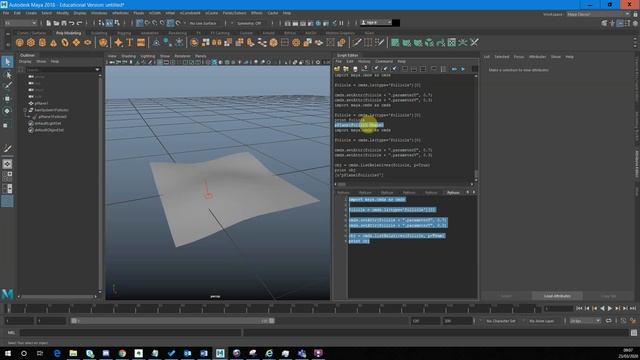Screen dimensions: 640x360
Task: Click the SVG shelf icon
Action: point(141,42)
